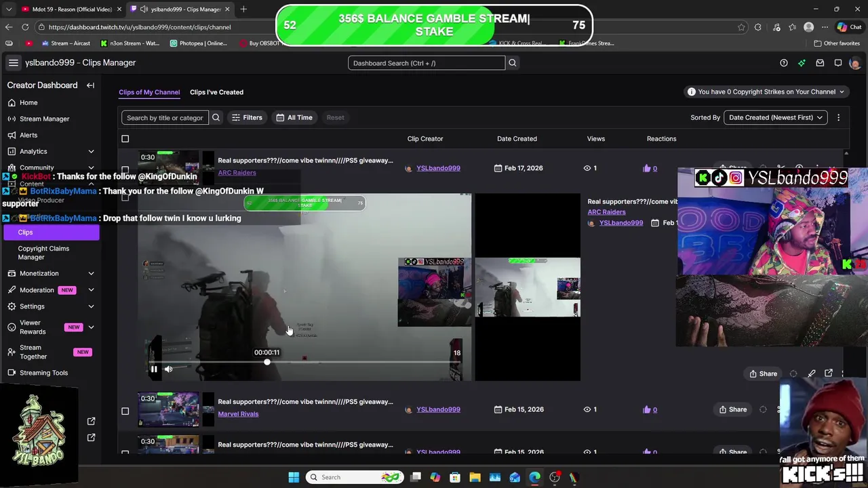
Task: Open Copyright Claims Manager
Action: [x=43, y=253]
